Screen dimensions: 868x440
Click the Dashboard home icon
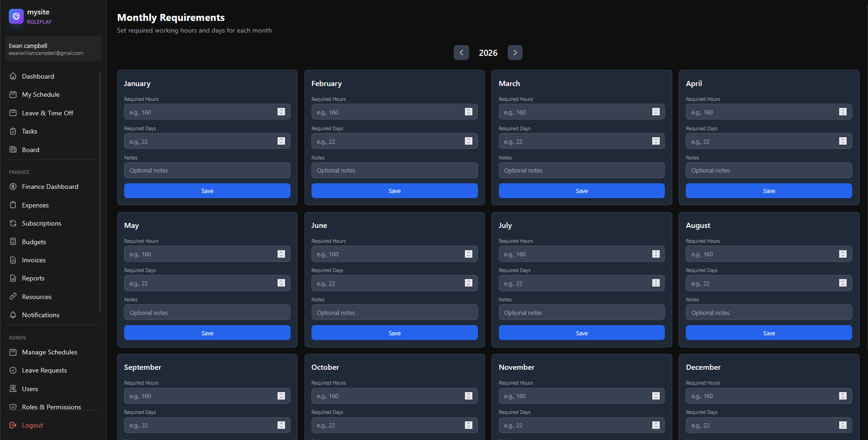[x=13, y=76]
